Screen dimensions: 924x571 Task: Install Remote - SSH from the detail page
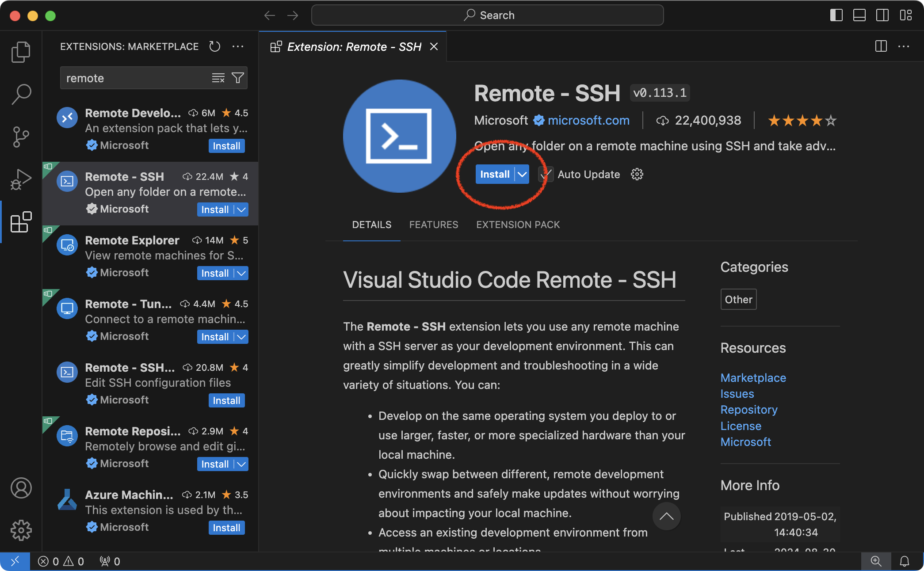pyautogui.click(x=495, y=174)
